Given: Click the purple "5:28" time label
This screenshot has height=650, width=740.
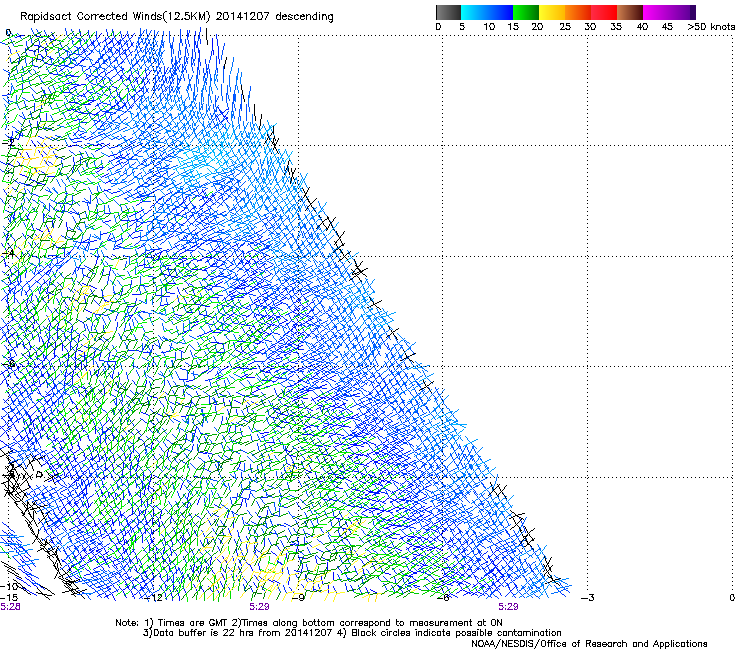Looking at the screenshot, I should click(x=10, y=607).
